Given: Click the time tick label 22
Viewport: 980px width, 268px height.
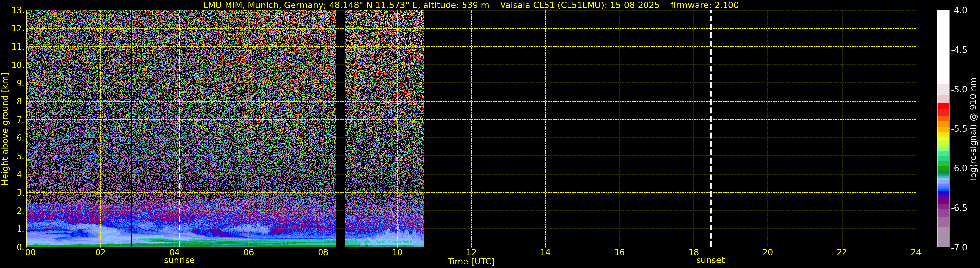Looking at the screenshot, I should point(842,252).
